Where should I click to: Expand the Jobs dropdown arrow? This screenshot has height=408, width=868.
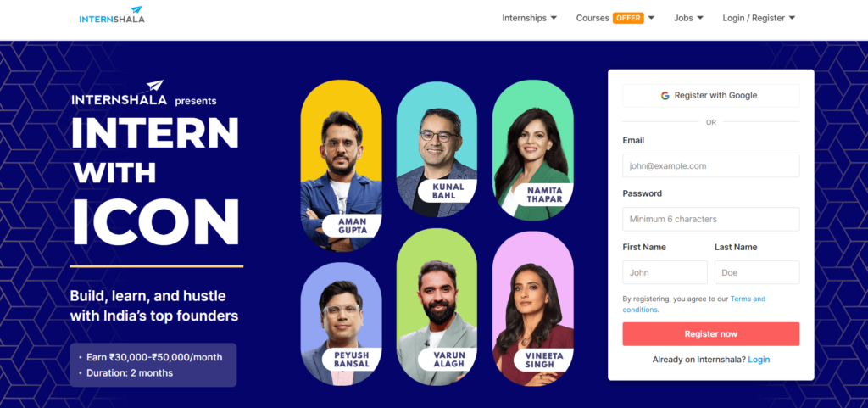(x=700, y=19)
